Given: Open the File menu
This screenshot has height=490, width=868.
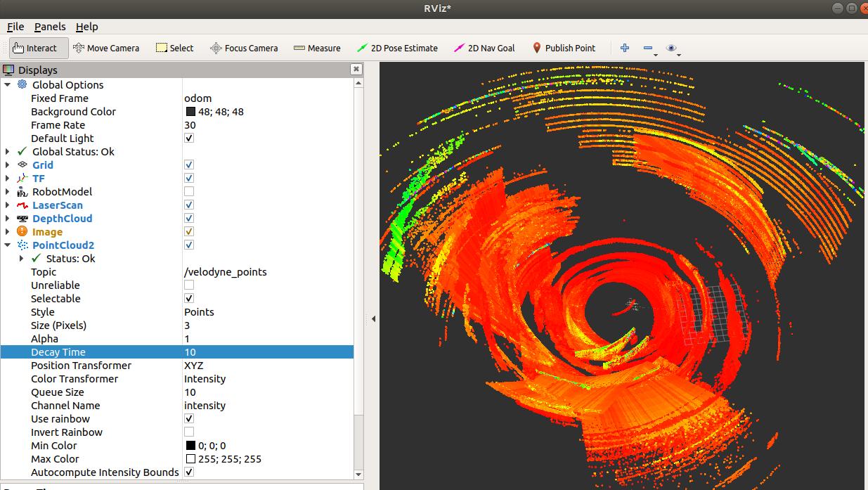Looking at the screenshot, I should [x=15, y=27].
